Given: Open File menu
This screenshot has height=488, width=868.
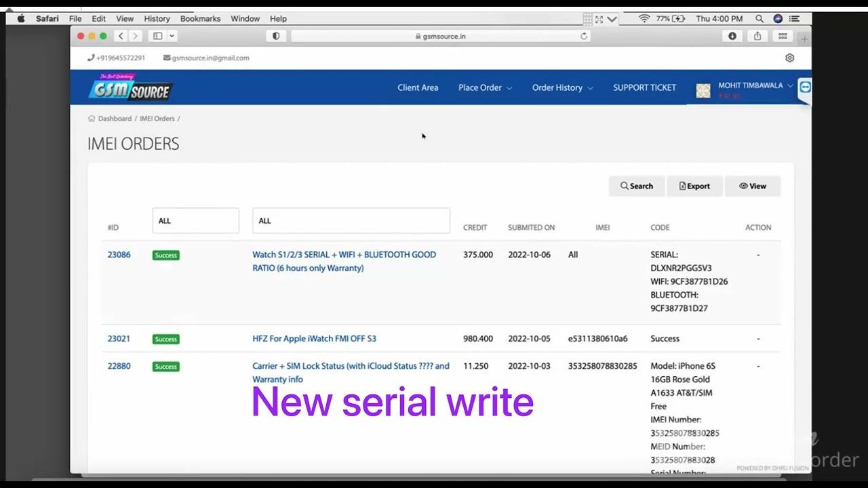Looking at the screenshot, I should 75,19.
